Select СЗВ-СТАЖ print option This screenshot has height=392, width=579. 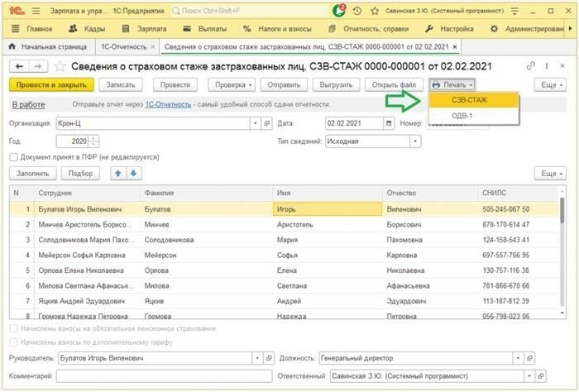pos(474,100)
